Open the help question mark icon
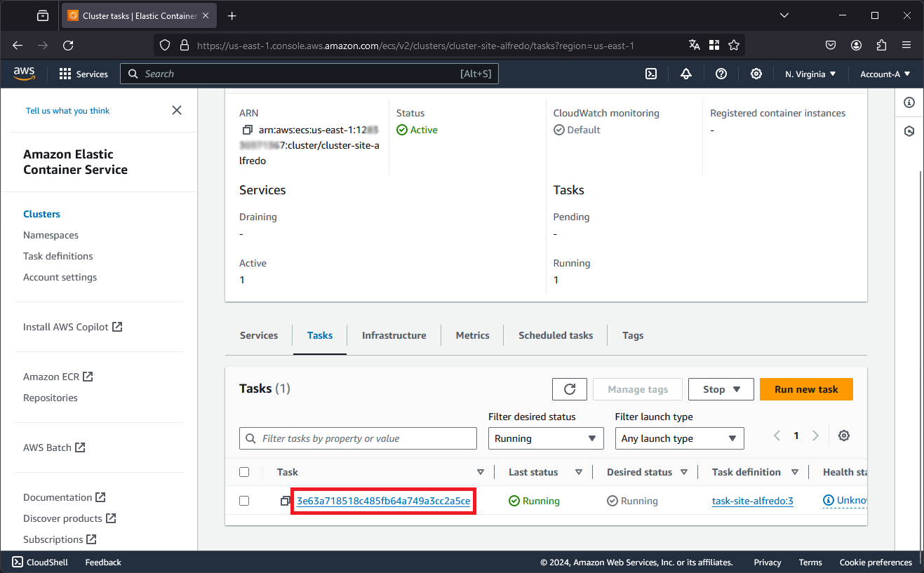The width and height of the screenshot is (924, 573). tap(721, 74)
